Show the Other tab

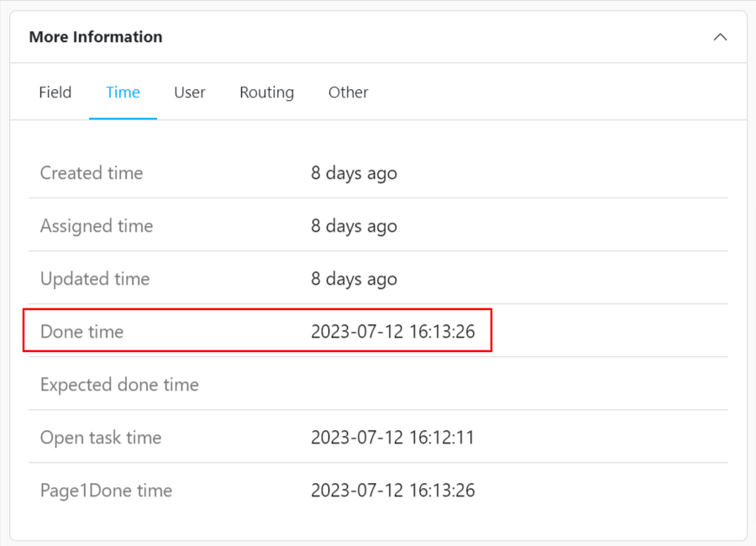click(x=348, y=92)
